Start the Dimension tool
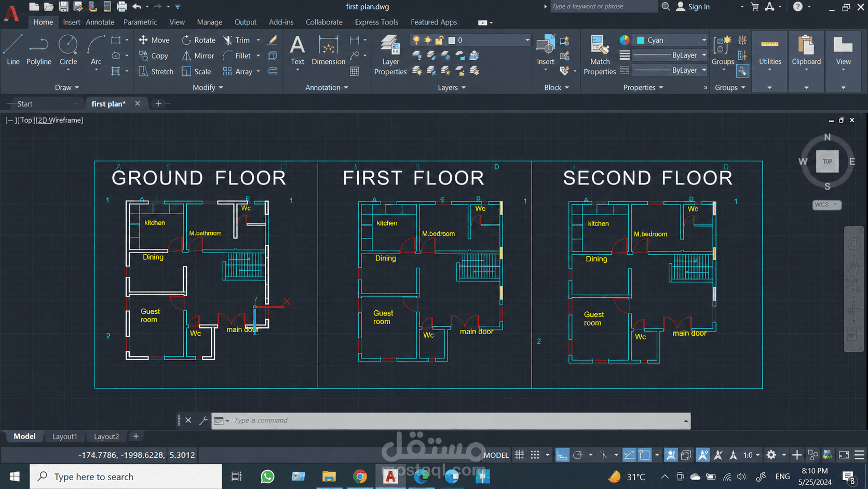 tap(328, 50)
